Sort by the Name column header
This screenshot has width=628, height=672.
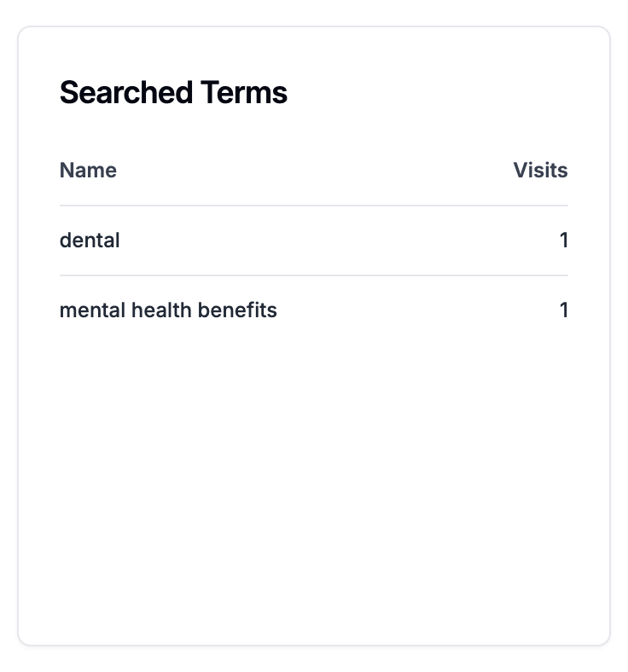(88, 171)
